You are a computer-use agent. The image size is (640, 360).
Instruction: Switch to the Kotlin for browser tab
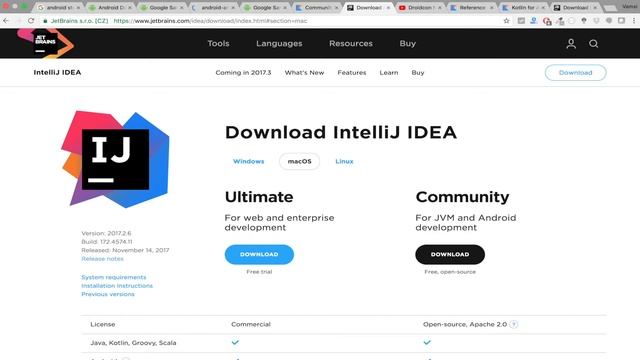523,7
